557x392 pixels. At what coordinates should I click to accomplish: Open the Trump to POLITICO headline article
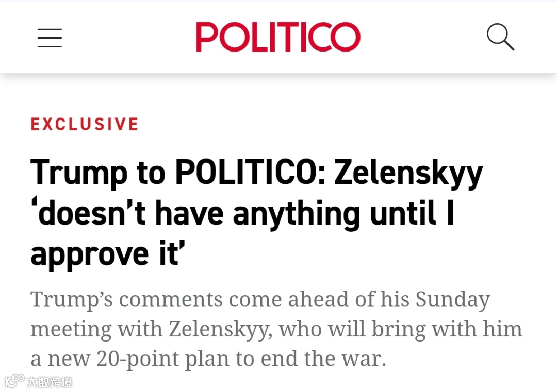(x=242, y=213)
